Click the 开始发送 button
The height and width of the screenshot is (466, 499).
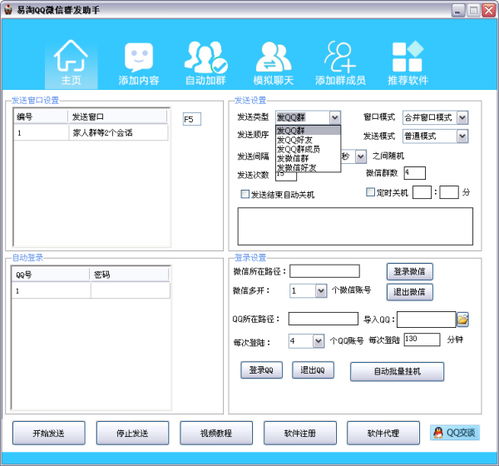point(49,433)
